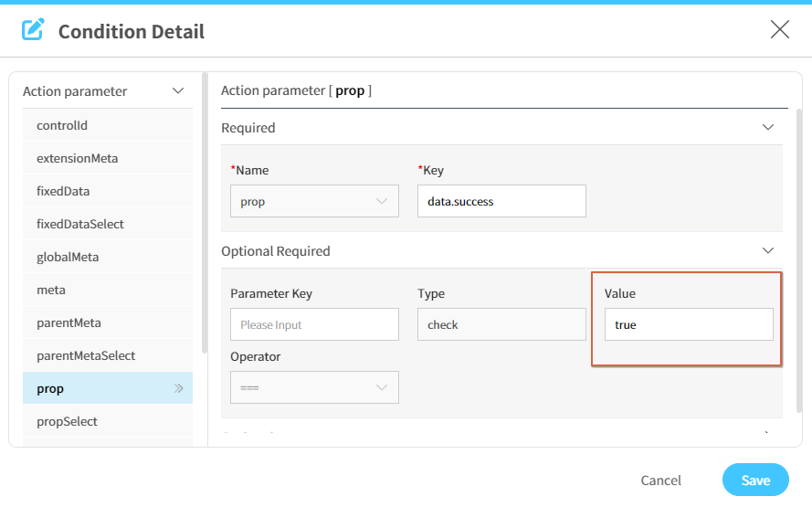Image resolution: width=812 pixels, height=507 pixels.
Task: Select meta in the parameter list
Action: [x=108, y=290]
